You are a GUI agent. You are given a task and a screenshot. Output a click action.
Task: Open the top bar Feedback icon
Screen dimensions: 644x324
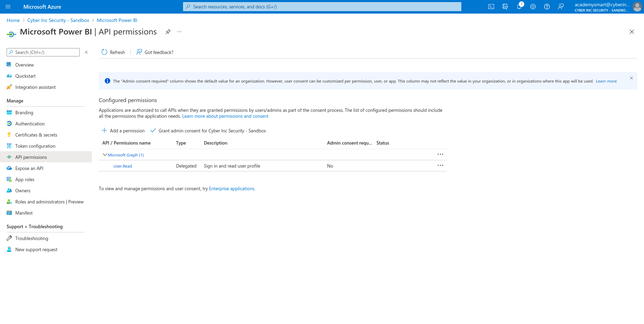point(561,7)
